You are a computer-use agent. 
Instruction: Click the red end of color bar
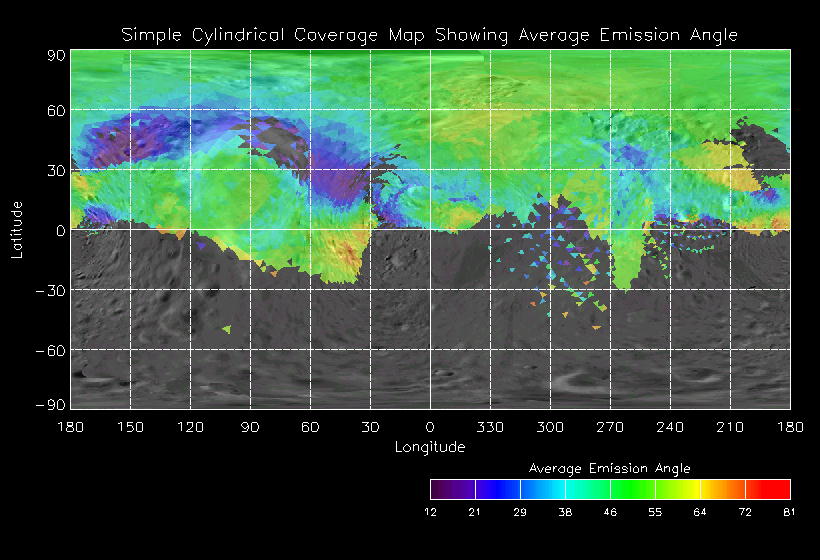tap(768, 489)
